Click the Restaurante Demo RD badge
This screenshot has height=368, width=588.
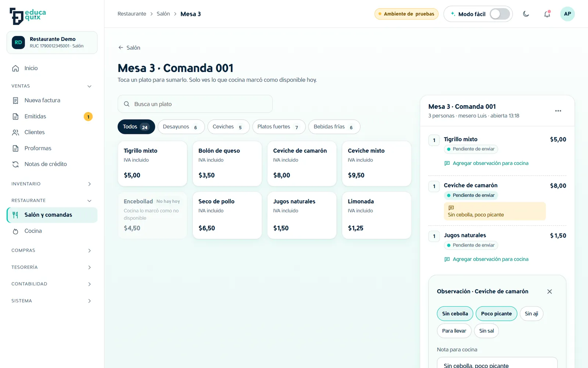[x=18, y=42]
